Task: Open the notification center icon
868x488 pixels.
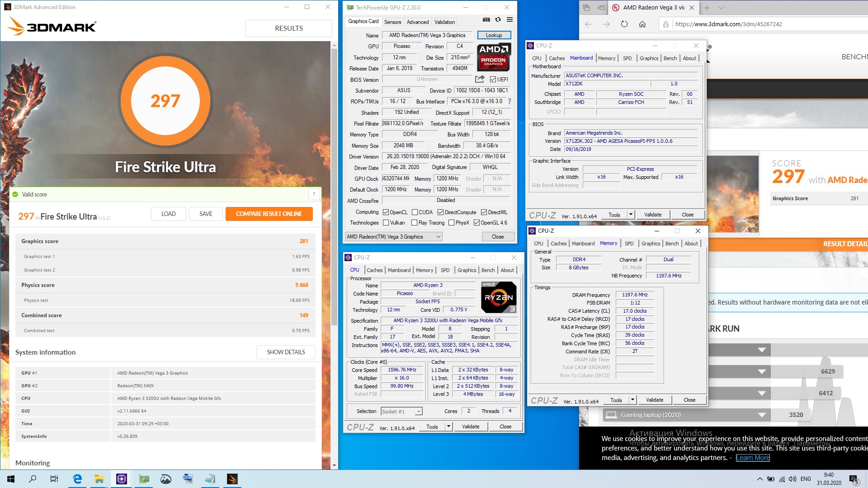Action: point(854,479)
